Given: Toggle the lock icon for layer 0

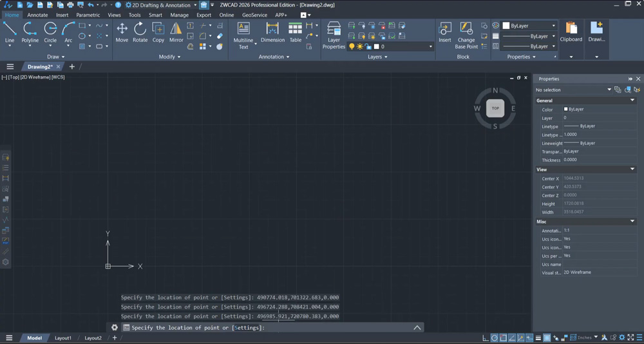Looking at the screenshot, I should 368,47.
